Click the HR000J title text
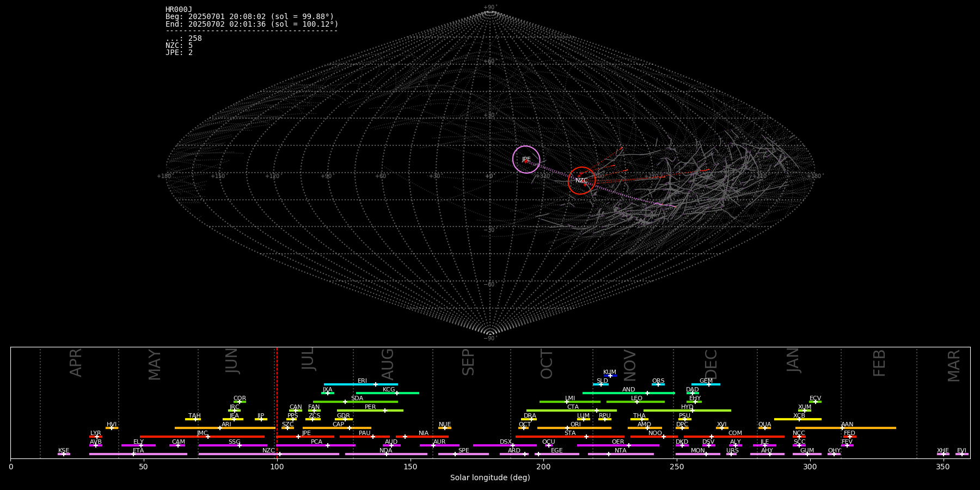This screenshot has height=490, width=980. [179, 10]
